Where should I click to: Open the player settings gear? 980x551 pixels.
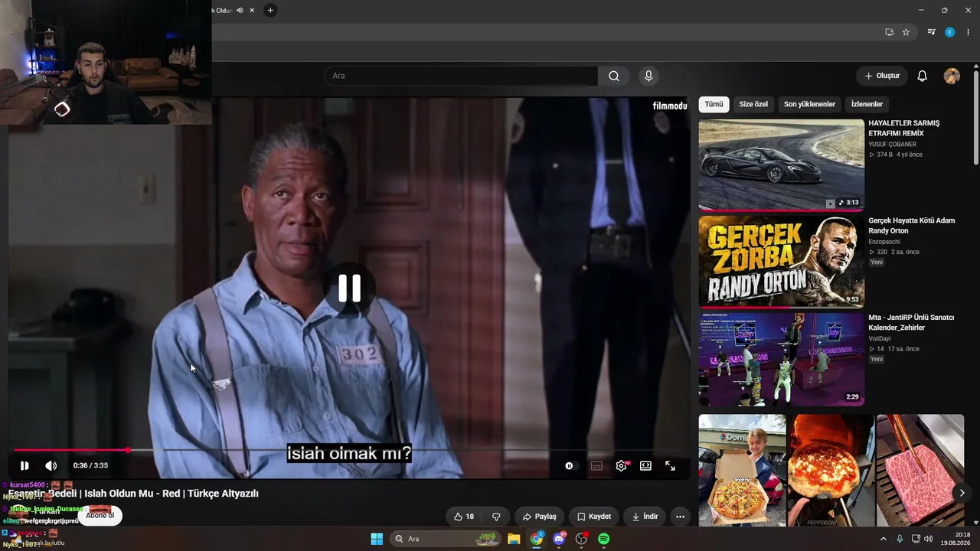click(621, 465)
